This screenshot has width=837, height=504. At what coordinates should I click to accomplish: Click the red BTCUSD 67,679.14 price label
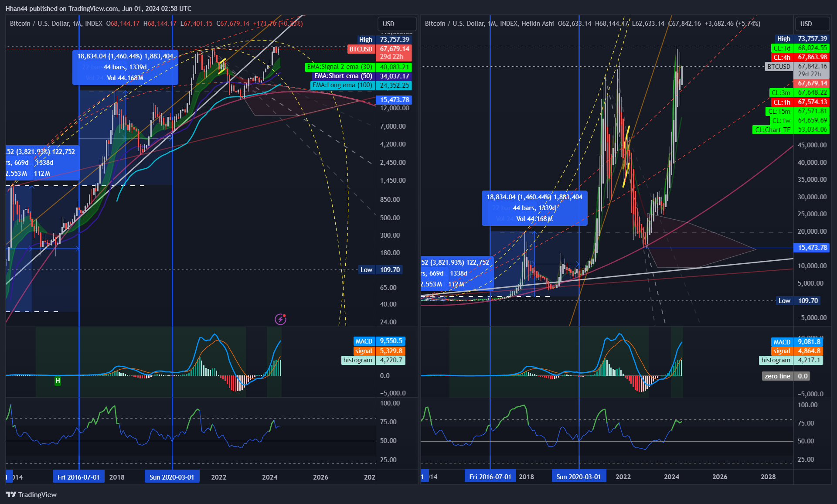click(x=379, y=53)
